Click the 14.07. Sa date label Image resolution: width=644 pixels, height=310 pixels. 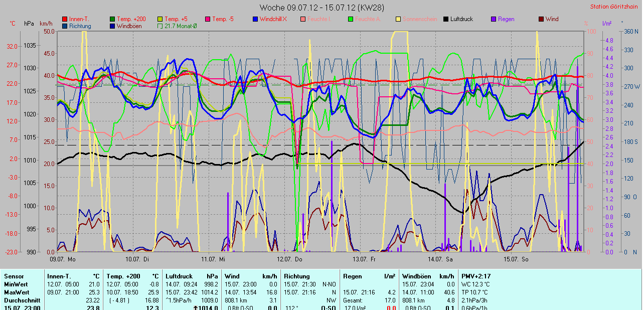click(x=440, y=259)
